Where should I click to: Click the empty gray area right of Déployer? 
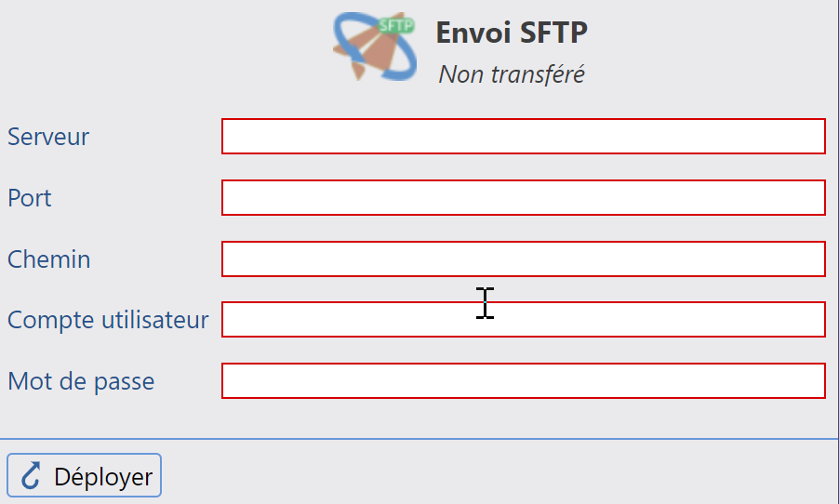coord(498,474)
